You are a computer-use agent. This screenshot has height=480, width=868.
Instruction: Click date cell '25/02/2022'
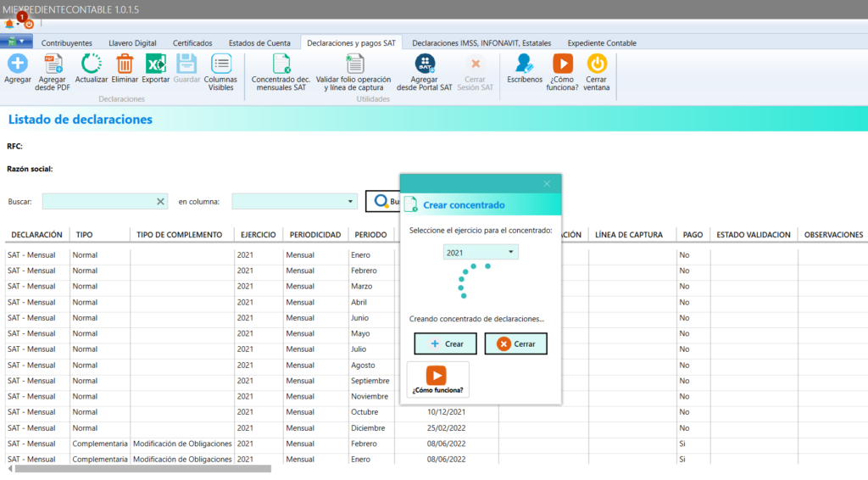446,428
